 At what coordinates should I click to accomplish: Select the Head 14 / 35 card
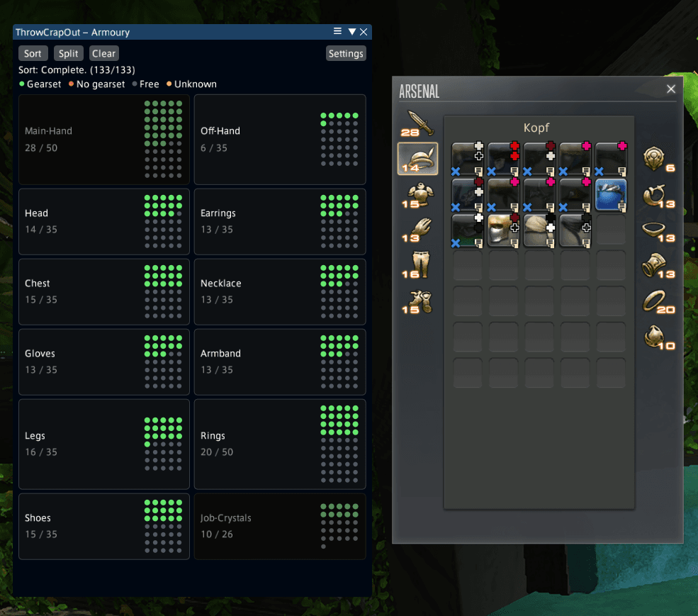[104, 221]
